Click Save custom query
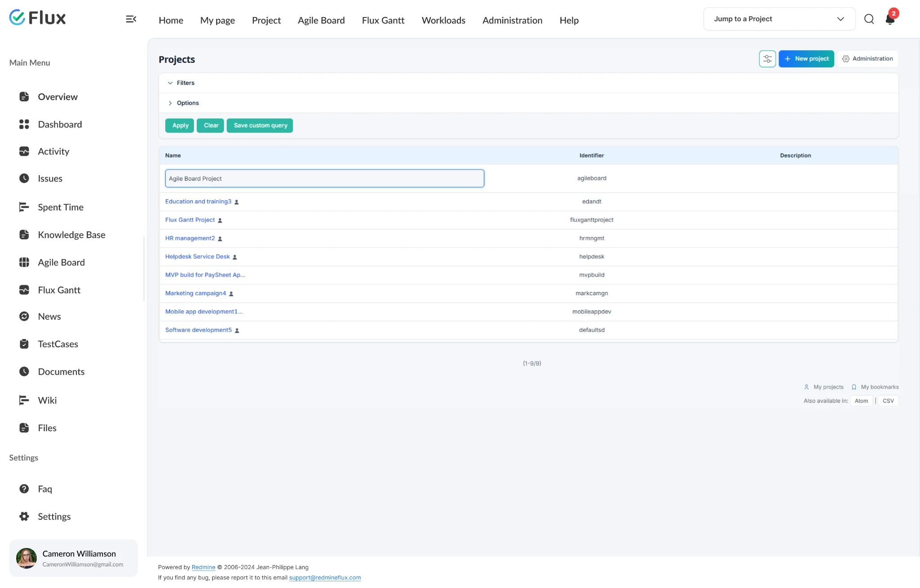 click(260, 125)
